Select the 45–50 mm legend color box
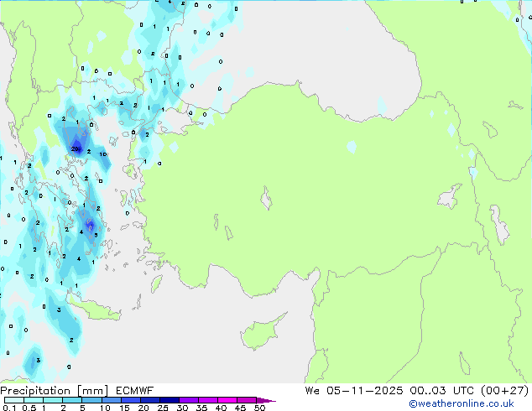Image resolution: width=532 pixels, height=411 pixels. tap(247, 400)
